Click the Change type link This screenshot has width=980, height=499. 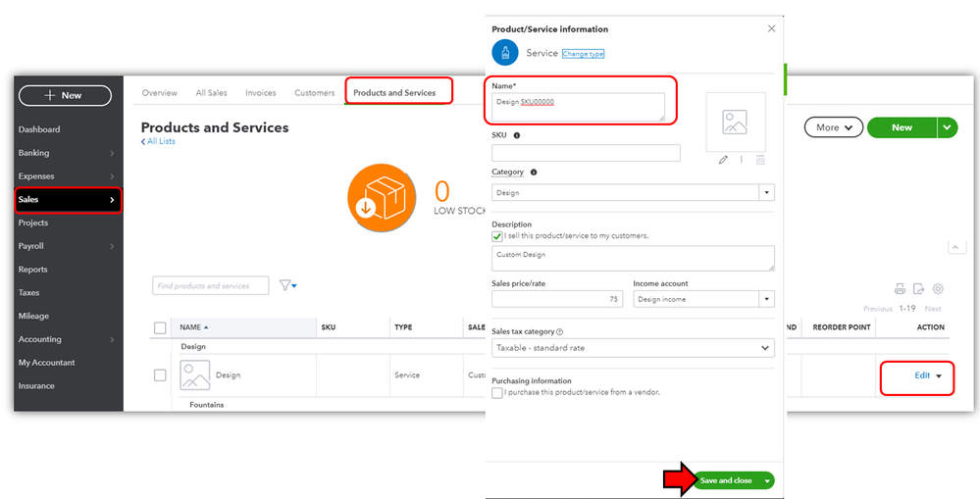[583, 54]
